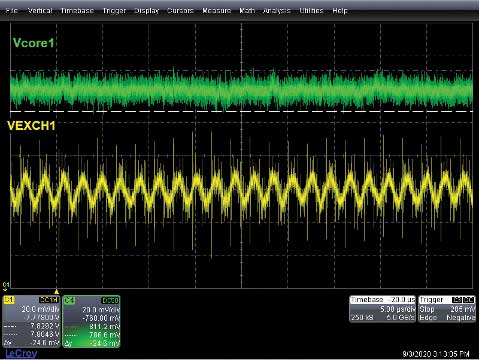Click the C4 DC50 coupling badge
Image resolution: width=480 pixels, height=360 pixels.
point(110,301)
